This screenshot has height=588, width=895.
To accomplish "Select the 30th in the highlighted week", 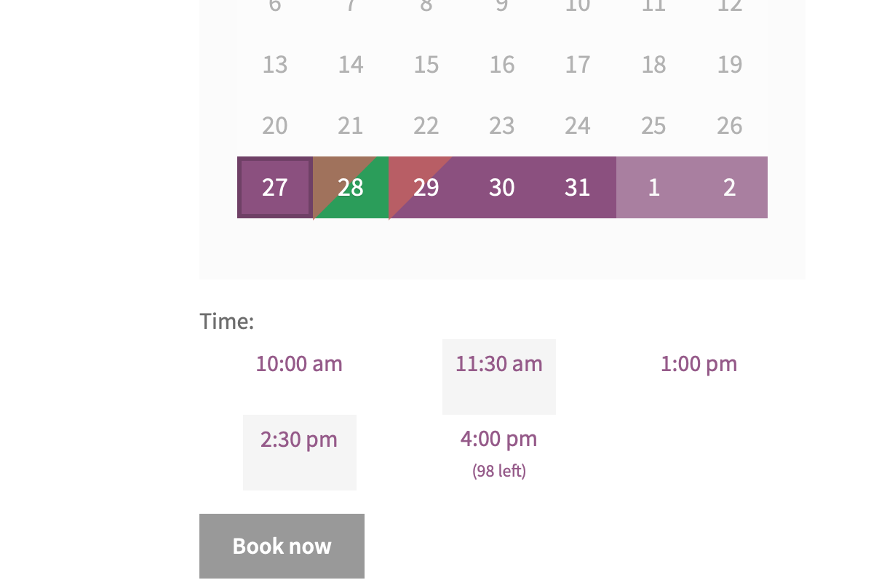I will point(502,187).
